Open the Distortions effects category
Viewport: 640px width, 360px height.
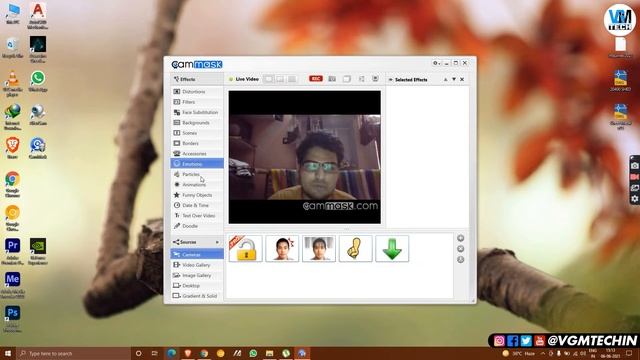pyautogui.click(x=197, y=91)
